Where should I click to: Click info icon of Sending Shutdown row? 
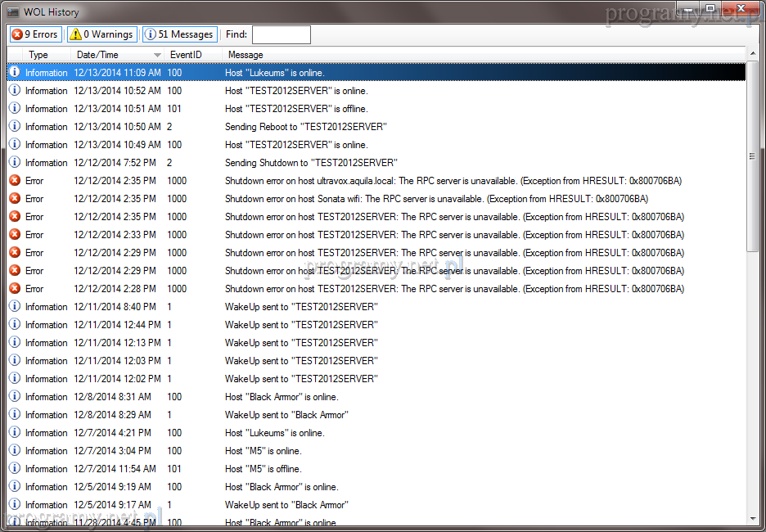pyautogui.click(x=14, y=163)
